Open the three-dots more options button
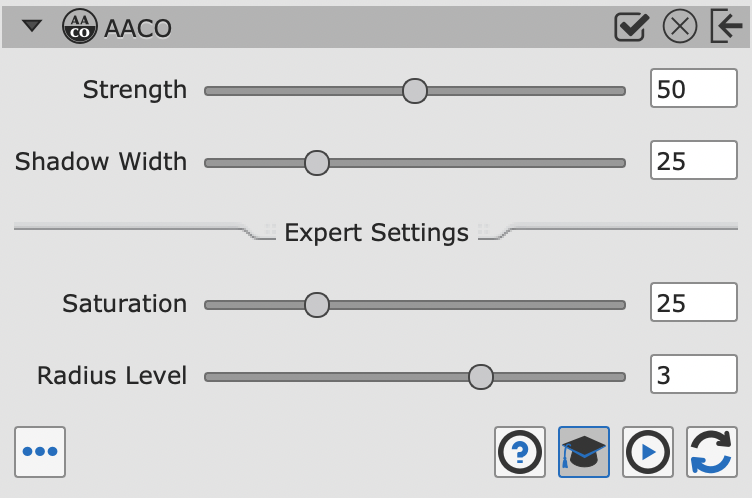 [x=40, y=452]
